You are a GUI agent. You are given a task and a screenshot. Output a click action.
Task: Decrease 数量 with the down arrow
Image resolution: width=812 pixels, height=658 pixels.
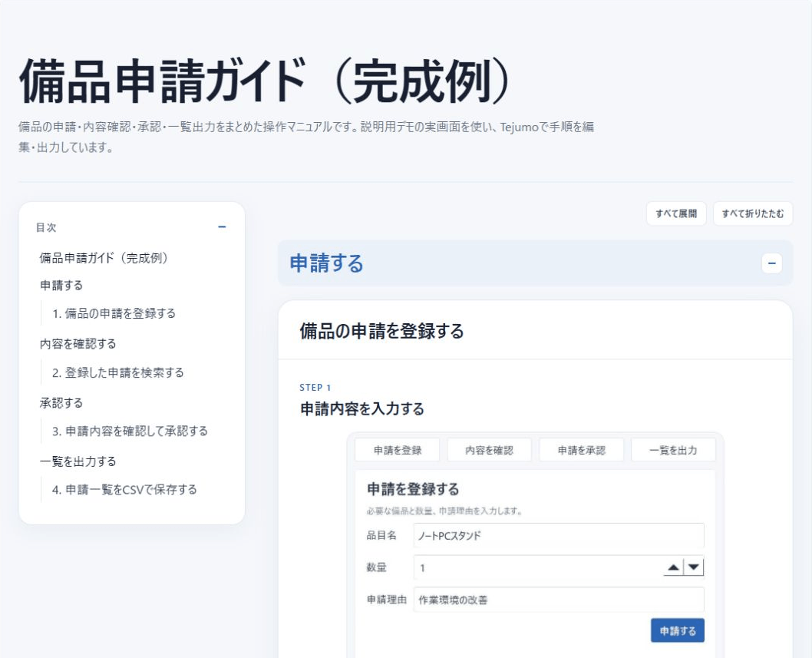point(693,567)
